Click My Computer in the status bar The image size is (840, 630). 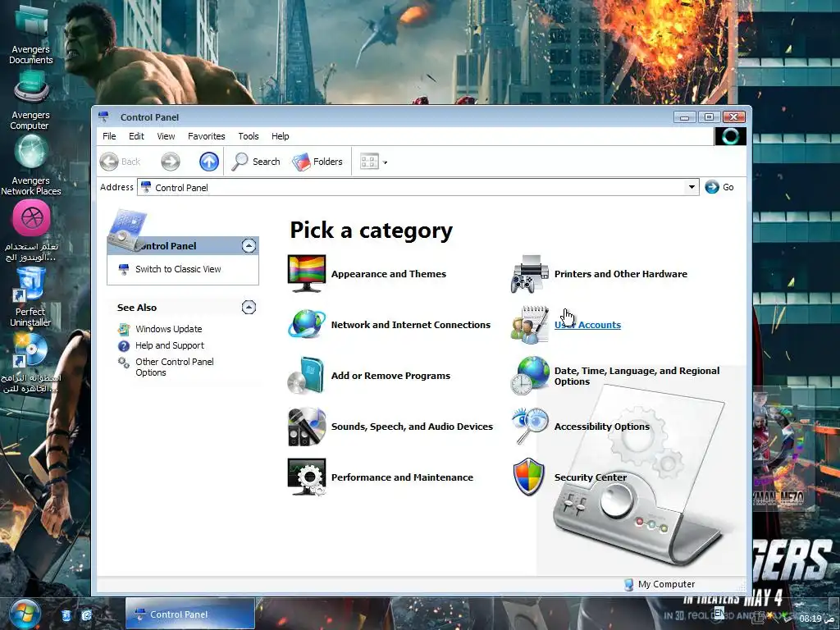(x=660, y=584)
